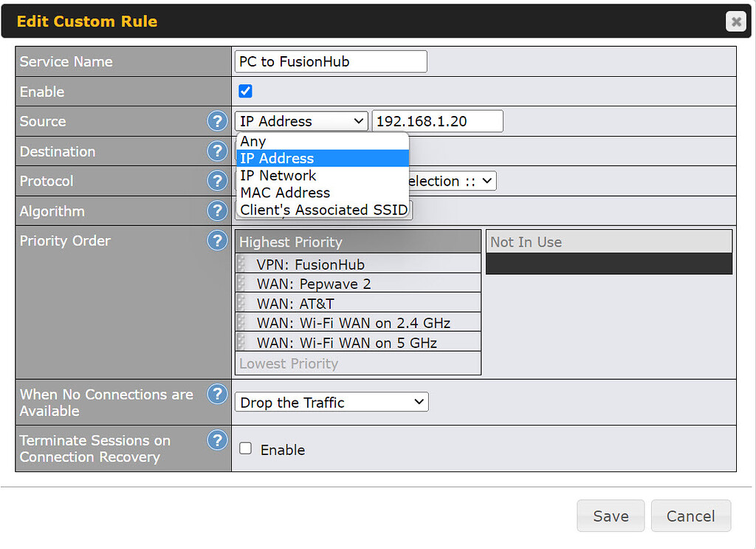Choose Client's Associated SSID option
Viewport: 756px width, 549px height.
[x=323, y=210]
